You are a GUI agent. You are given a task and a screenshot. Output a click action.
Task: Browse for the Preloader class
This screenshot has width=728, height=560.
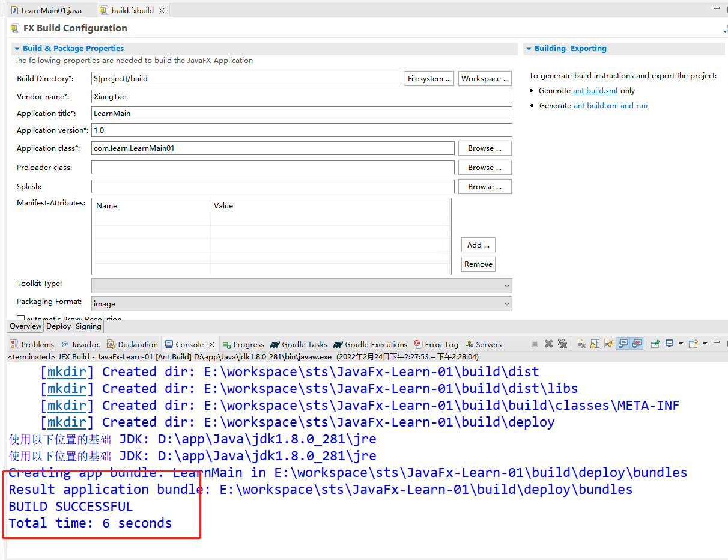coord(485,167)
